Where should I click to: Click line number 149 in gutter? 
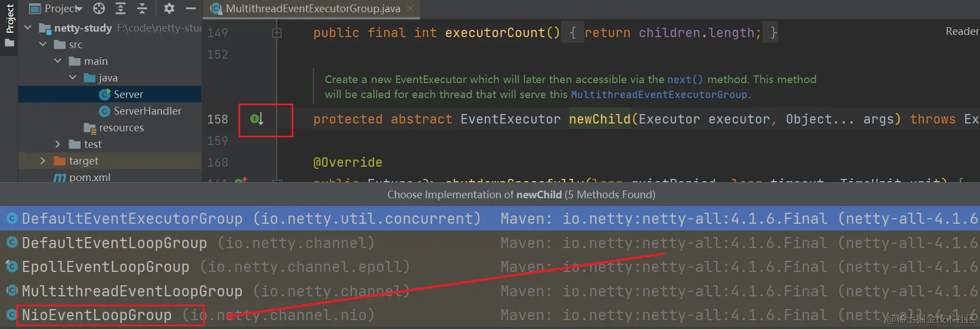[217, 33]
